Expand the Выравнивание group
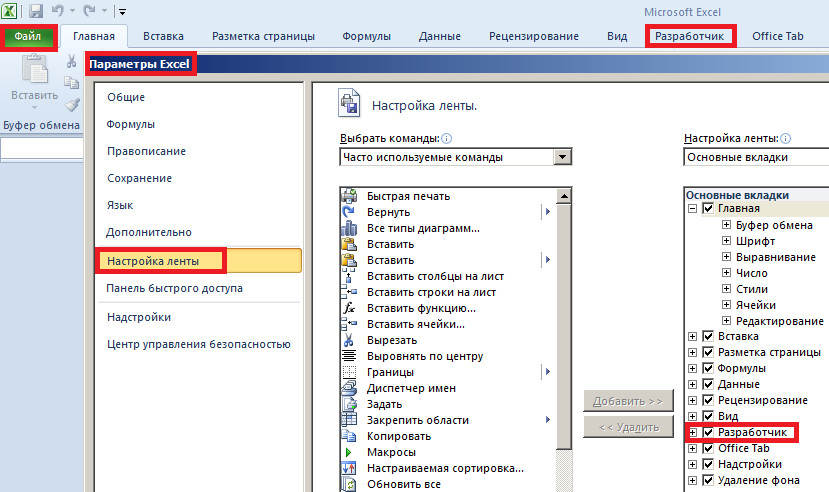Viewport: 829px width, 492px height. (x=726, y=257)
